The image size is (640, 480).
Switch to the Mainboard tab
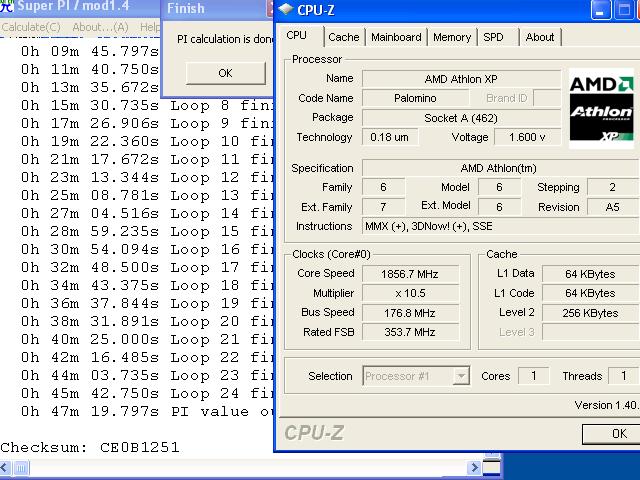tap(396, 37)
